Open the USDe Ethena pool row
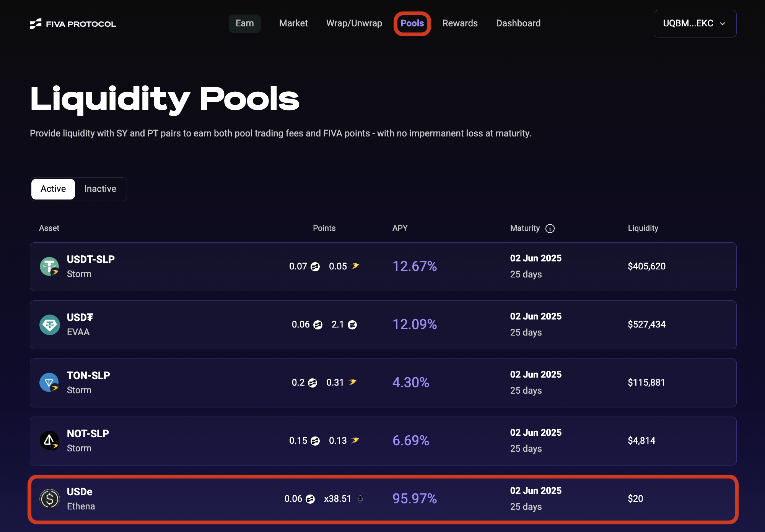This screenshot has width=765, height=532. pos(382,499)
